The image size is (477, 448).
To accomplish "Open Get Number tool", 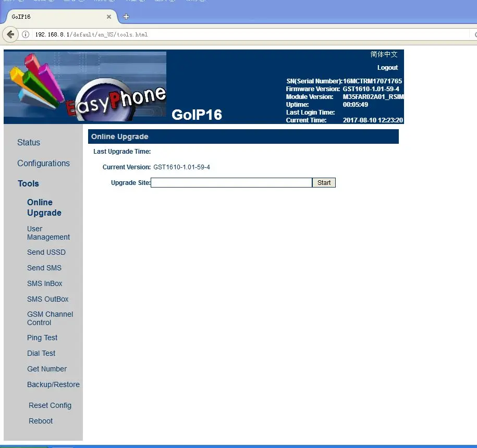I will (x=47, y=369).
